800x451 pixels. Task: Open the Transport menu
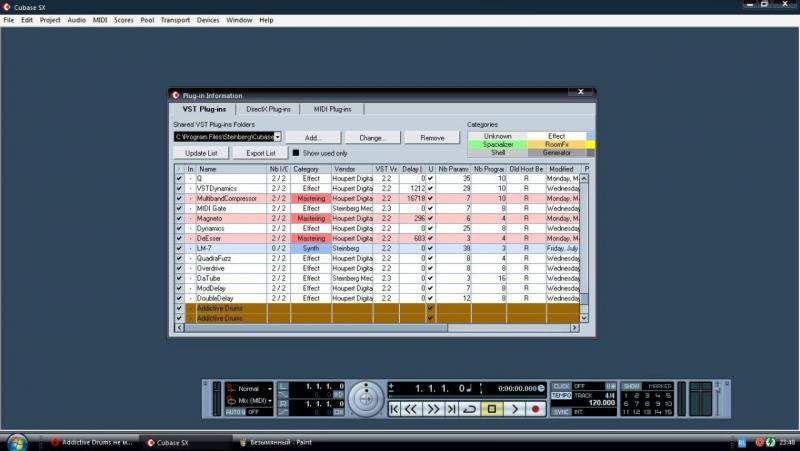click(175, 20)
